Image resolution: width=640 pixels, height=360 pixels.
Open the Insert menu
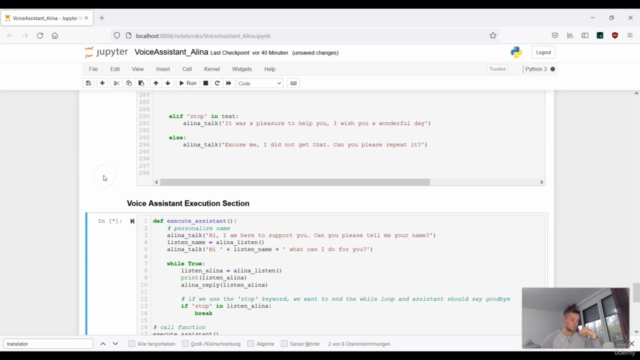point(163,69)
